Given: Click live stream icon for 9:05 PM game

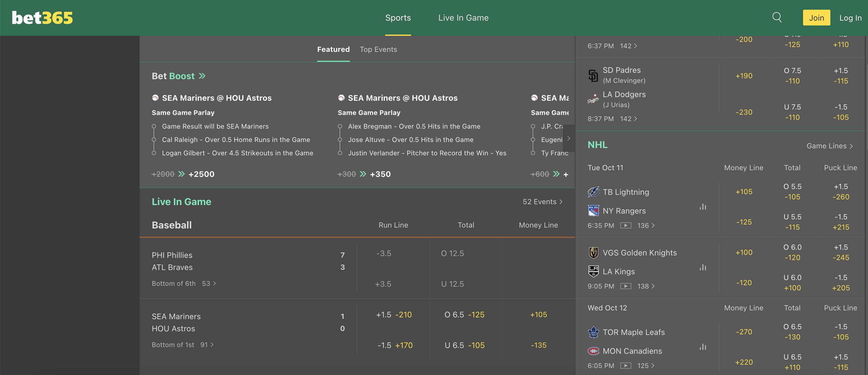Looking at the screenshot, I should click(x=626, y=286).
